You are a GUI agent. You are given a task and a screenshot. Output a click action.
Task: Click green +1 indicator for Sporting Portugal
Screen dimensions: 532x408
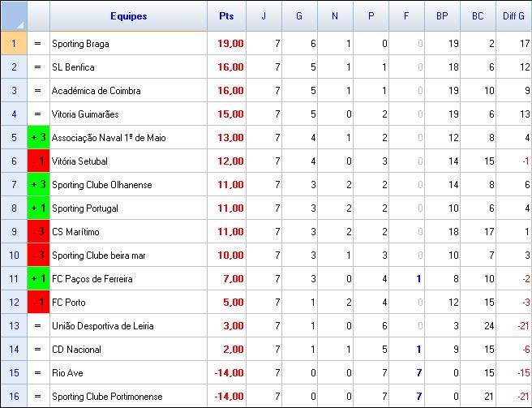click(38, 208)
